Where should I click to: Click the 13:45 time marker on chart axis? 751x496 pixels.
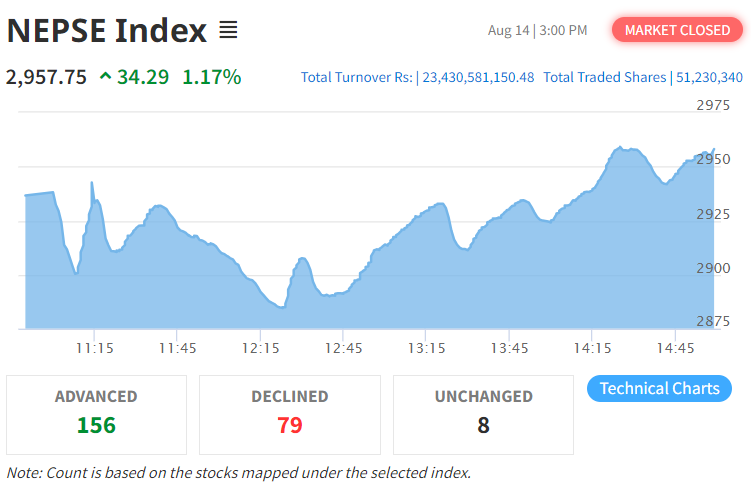tap(509, 348)
